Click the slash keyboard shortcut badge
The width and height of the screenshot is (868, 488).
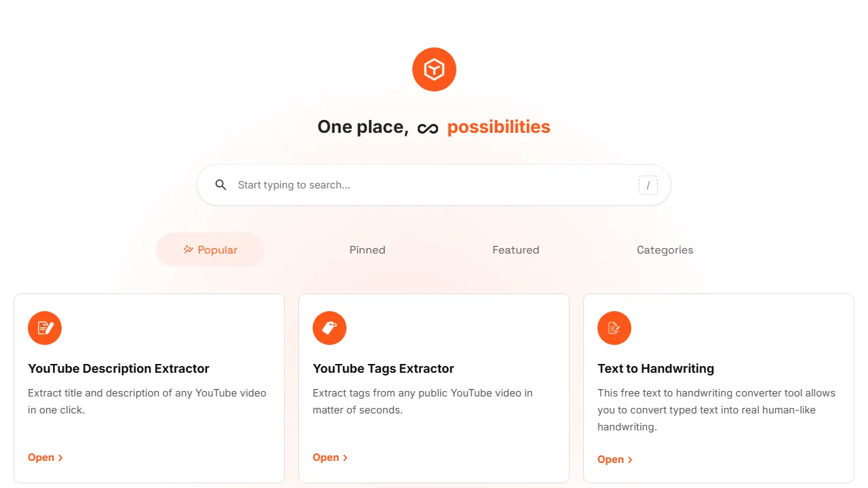click(x=648, y=184)
